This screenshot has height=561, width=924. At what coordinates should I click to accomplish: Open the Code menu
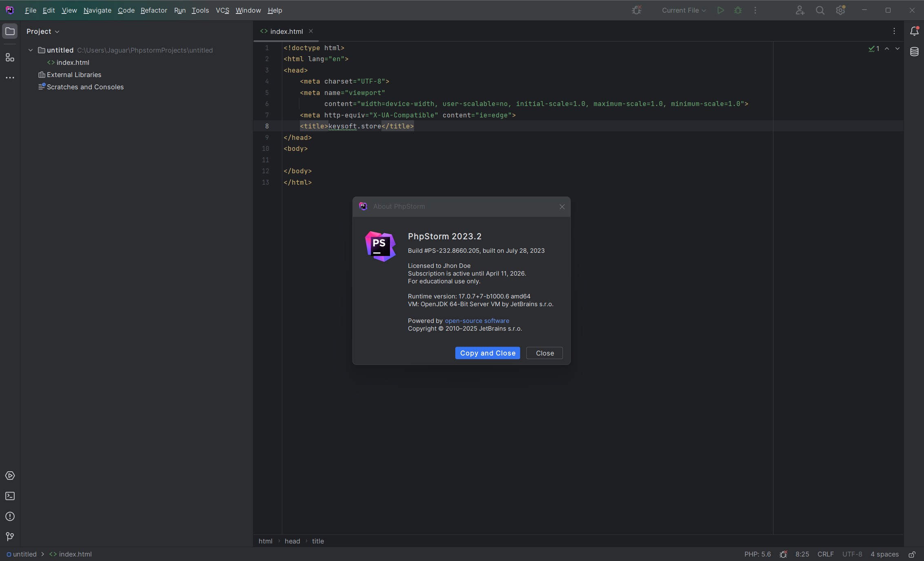[126, 11]
